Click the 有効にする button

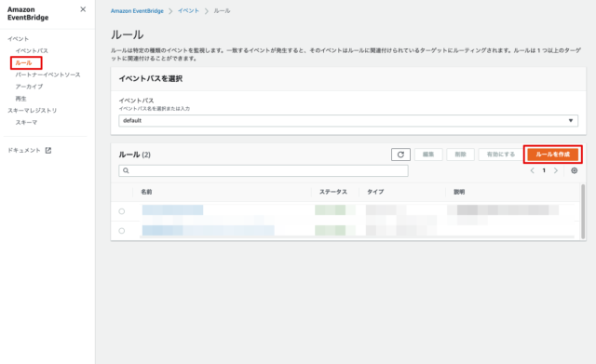point(501,155)
